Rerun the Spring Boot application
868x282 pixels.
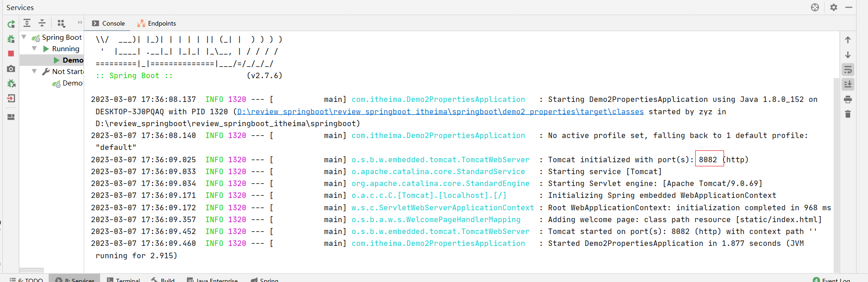[x=11, y=24]
